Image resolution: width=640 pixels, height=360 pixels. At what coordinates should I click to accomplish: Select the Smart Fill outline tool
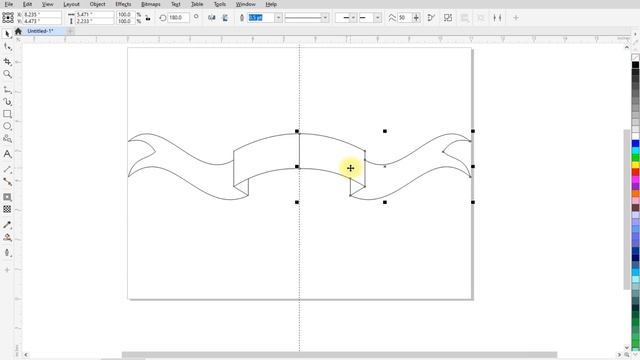click(7, 253)
